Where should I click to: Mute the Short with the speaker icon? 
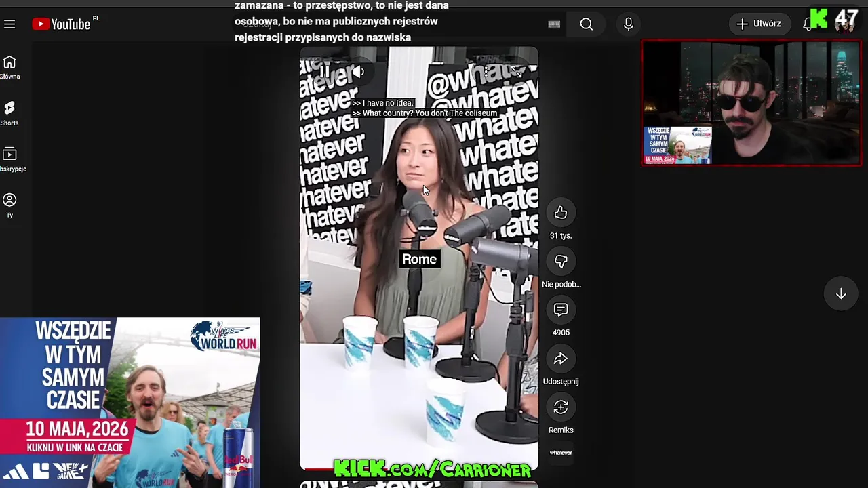(359, 72)
